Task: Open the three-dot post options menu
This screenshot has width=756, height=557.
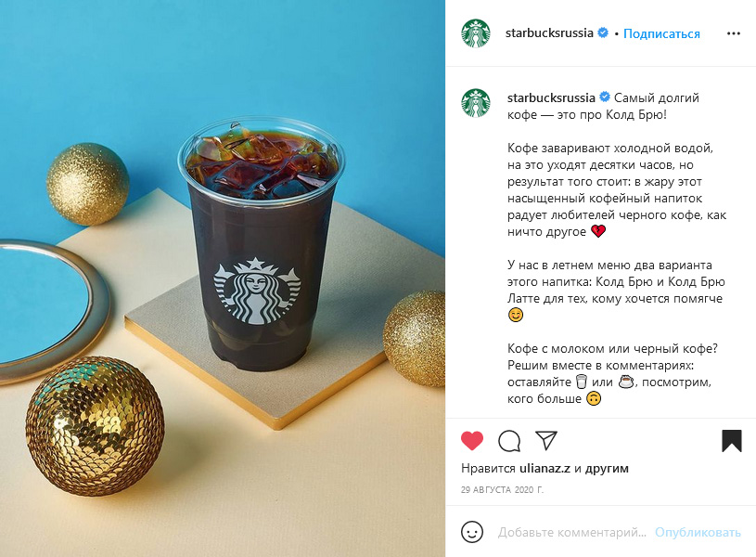Action: pos(734,33)
